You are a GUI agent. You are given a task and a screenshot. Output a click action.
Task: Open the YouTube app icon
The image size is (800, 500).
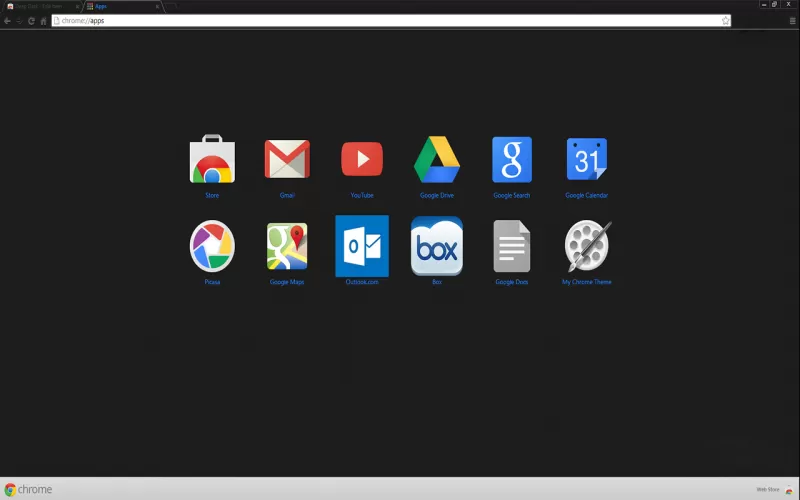coord(362,160)
